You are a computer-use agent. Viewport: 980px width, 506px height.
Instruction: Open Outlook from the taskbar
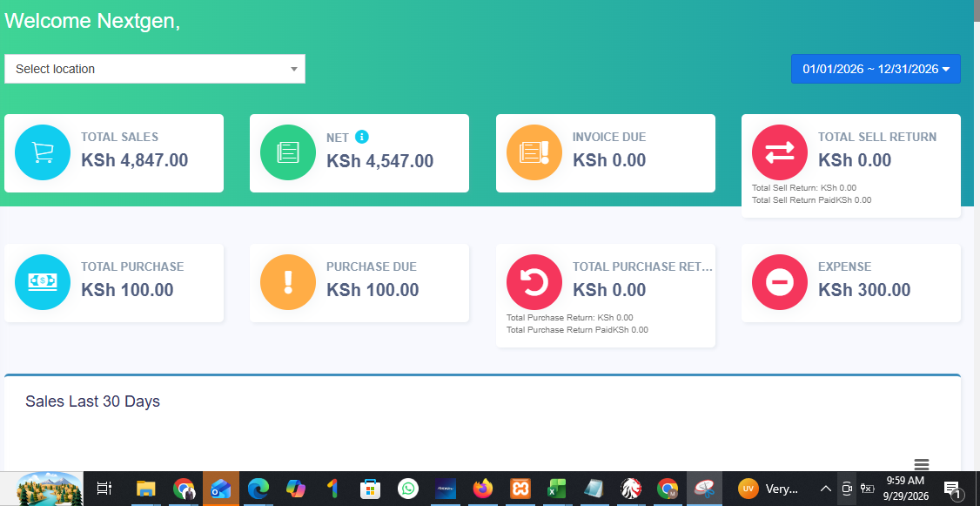click(220, 489)
